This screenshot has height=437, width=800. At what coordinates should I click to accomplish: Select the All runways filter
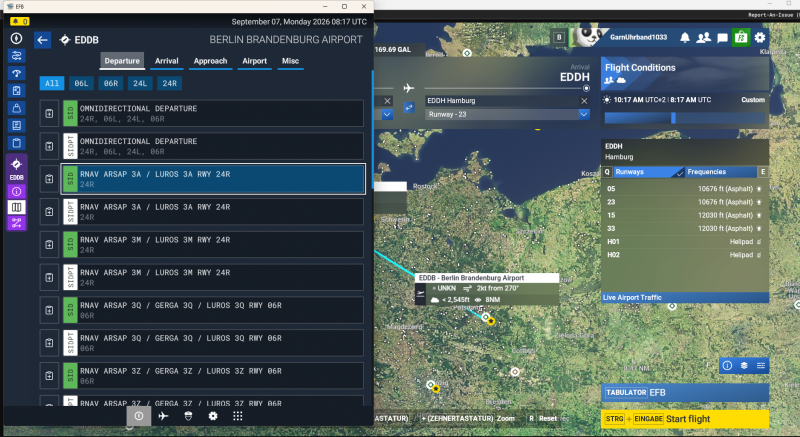pyautogui.click(x=52, y=83)
